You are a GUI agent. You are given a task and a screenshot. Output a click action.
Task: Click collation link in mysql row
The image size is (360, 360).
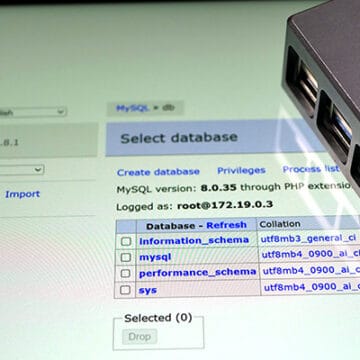click(311, 254)
